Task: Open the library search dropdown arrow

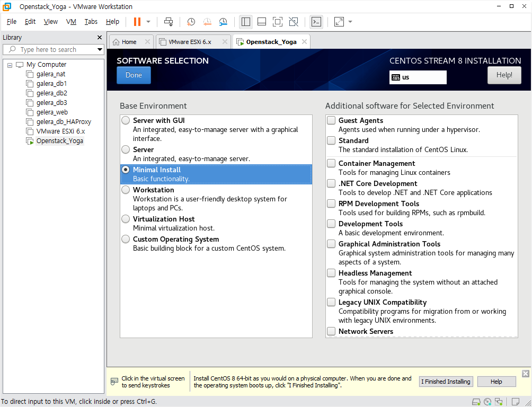Action: point(100,50)
